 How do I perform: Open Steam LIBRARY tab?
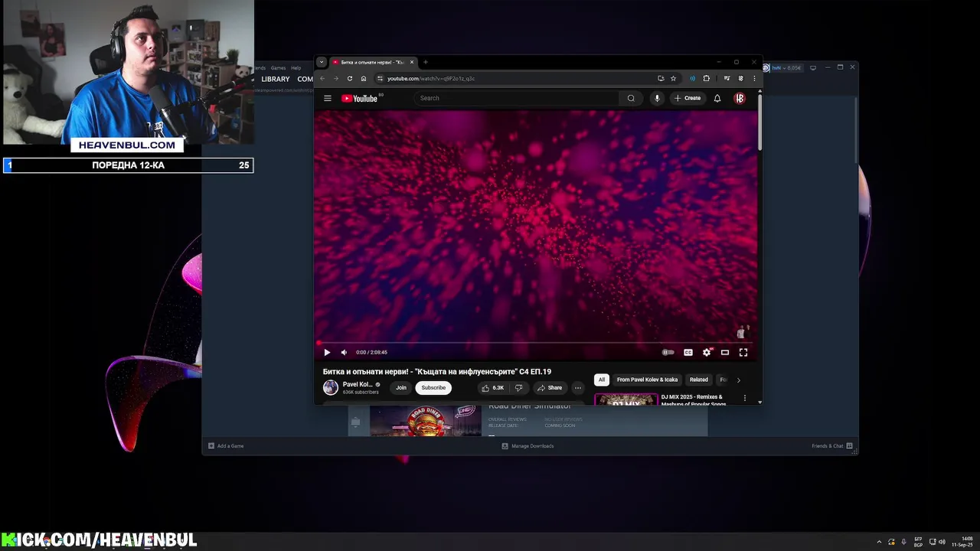276,79
